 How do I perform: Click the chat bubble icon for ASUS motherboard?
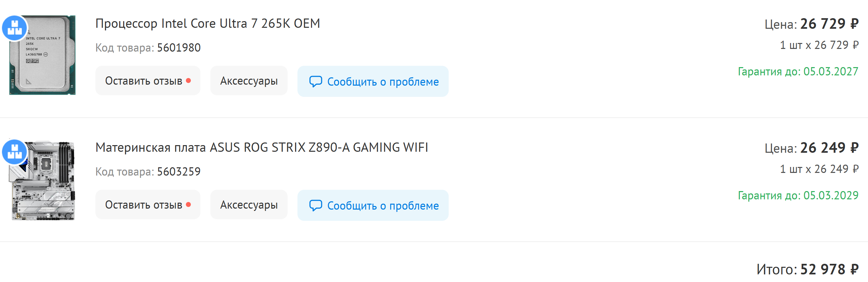pos(315,205)
